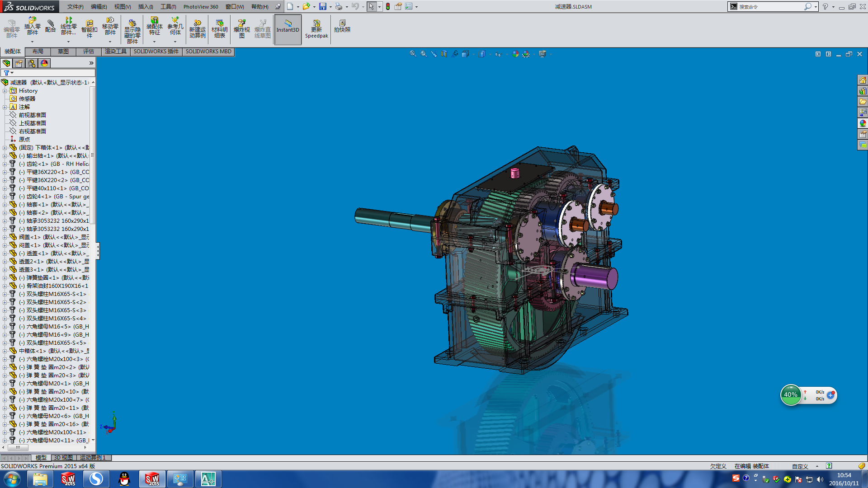This screenshot has height=488, width=868.
Task: Expand the History node in feature tree
Action: pyautogui.click(x=5, y=91)
